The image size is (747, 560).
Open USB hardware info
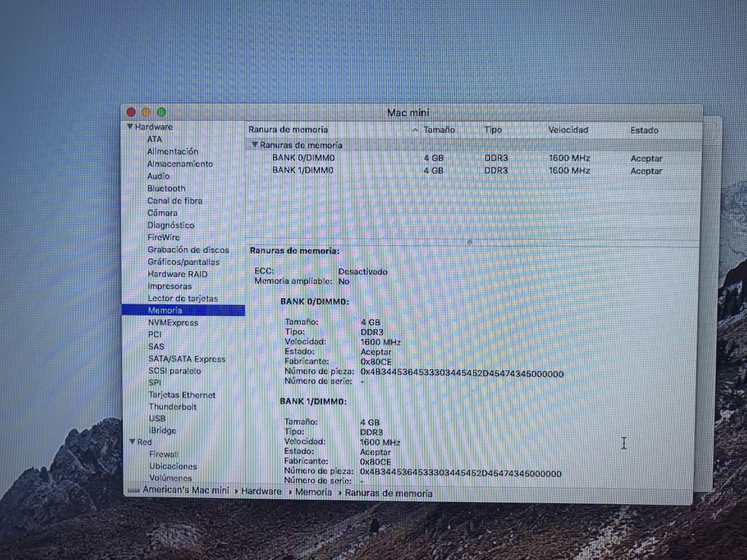[157, 419]
